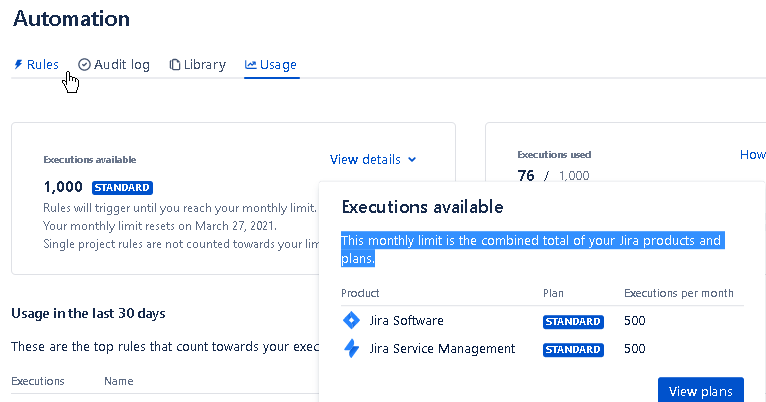Open the Library tab
This screenshot has width=766, height=402.
(197, 64)
